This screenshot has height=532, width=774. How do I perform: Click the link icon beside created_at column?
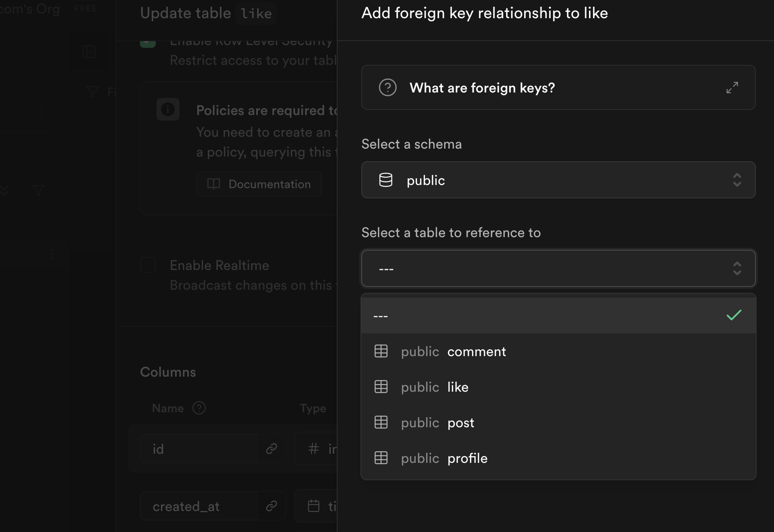(x=271, y=506)
